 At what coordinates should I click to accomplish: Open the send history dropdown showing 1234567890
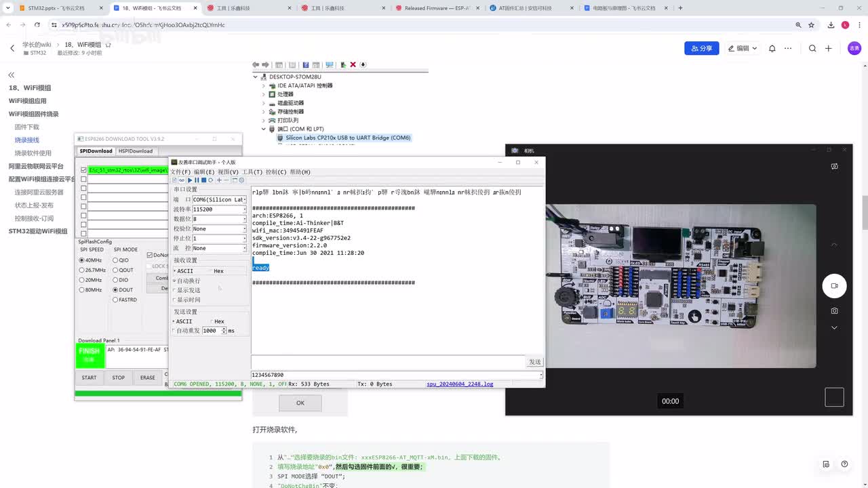(540, 375)
